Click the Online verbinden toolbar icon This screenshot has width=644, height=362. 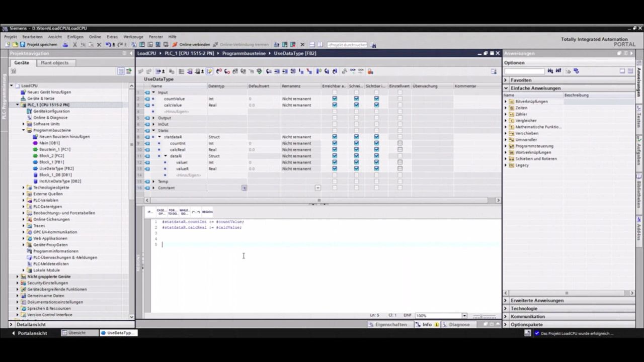pos(175,44)
